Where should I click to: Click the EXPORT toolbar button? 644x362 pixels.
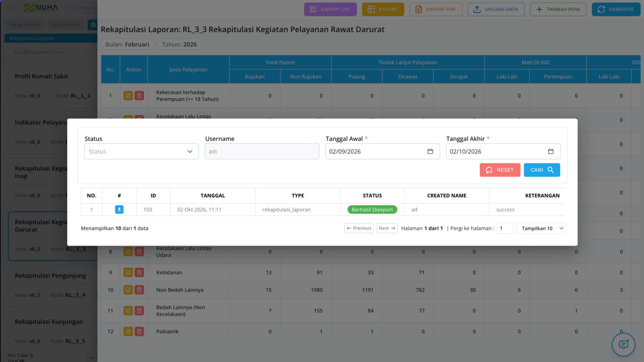pos(383,9)
